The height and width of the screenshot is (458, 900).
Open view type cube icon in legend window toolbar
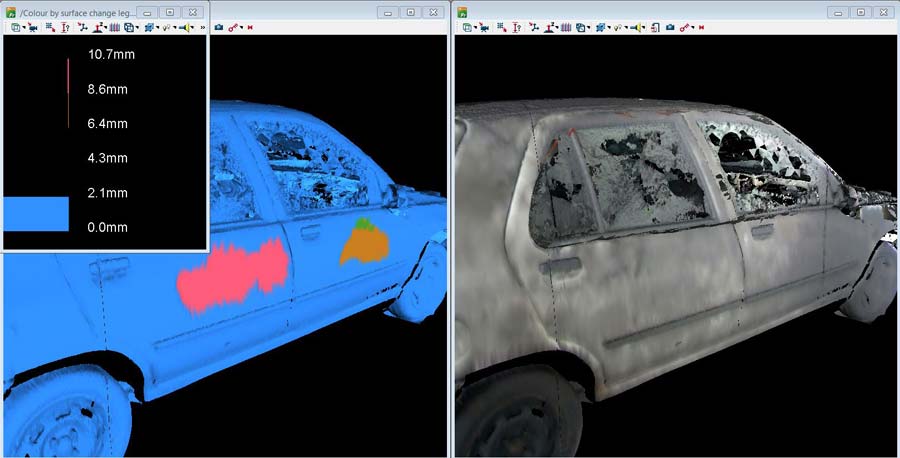15,28
